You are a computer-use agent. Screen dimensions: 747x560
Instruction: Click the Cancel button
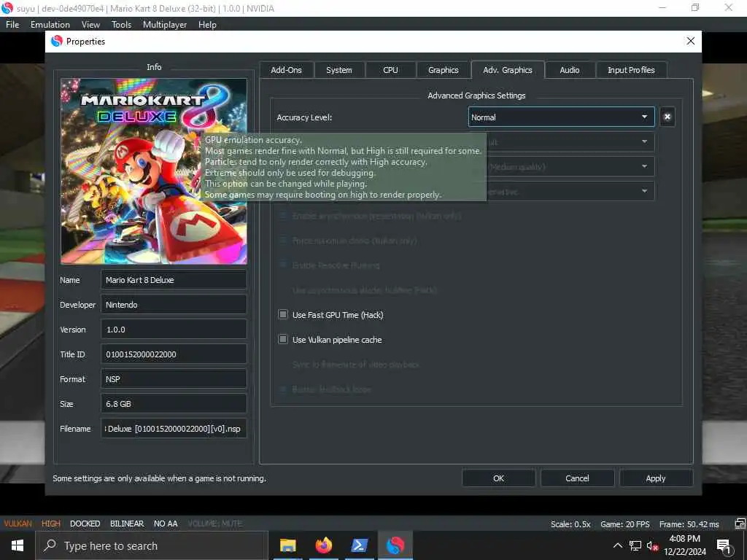coord(578,478)
